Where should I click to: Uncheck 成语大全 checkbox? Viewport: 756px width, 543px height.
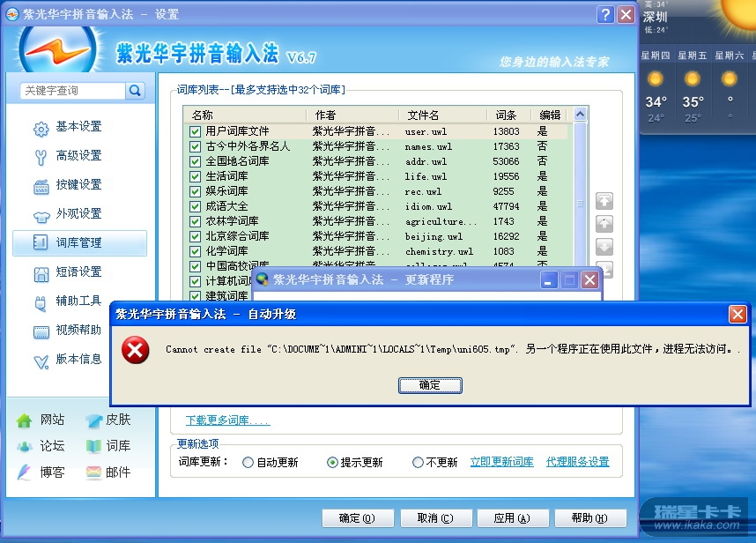(x=195, y=206)
